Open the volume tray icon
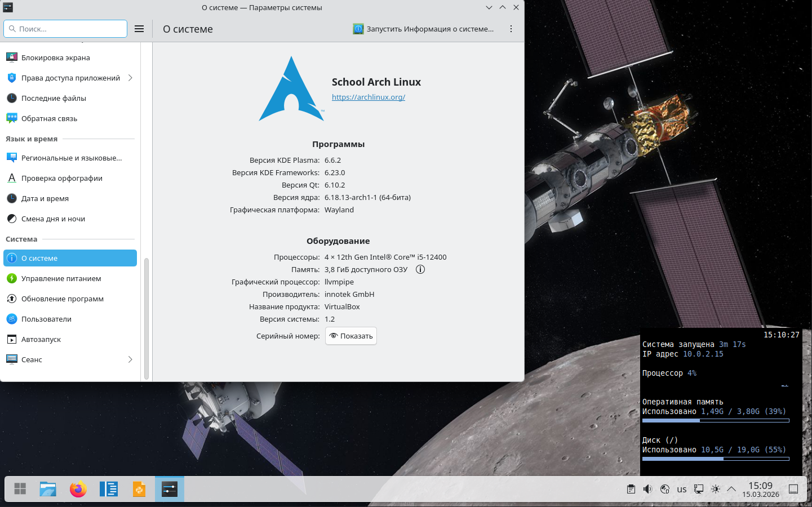The width and height of the screenshot is (812, 507). tap(648, 489)
